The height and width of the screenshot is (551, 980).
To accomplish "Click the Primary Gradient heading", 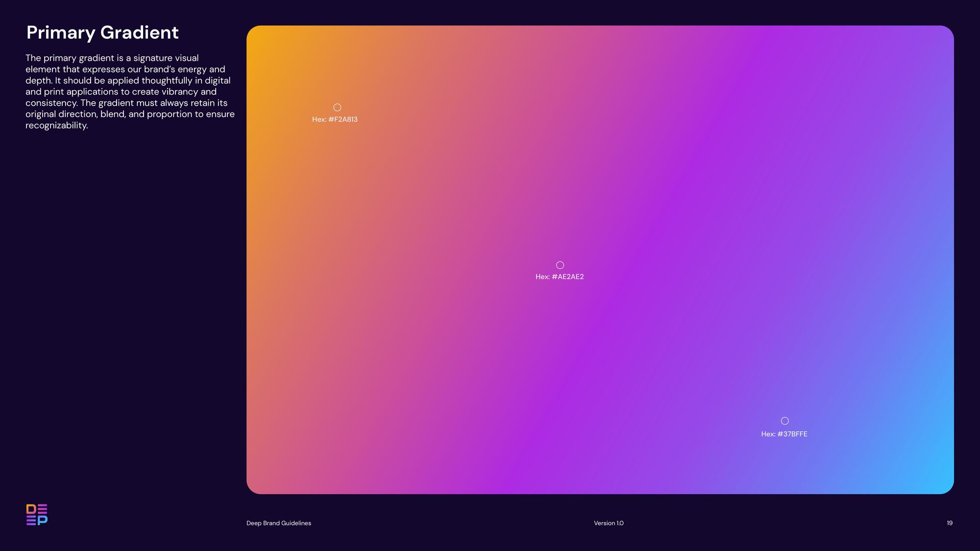I will pyautogui.click(x=102, y=32).
